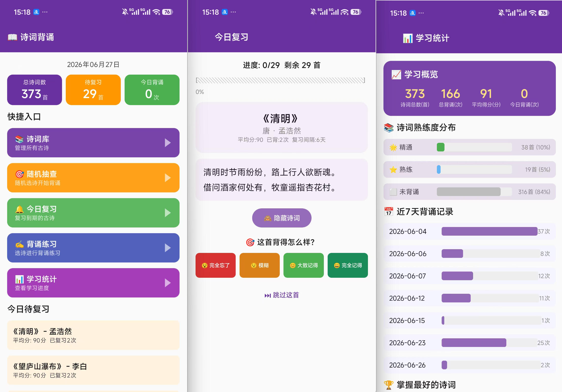This screenshot has height=392, width=562.
Task: Tap the battery indicator in left status bar
Action: (168, 12)
